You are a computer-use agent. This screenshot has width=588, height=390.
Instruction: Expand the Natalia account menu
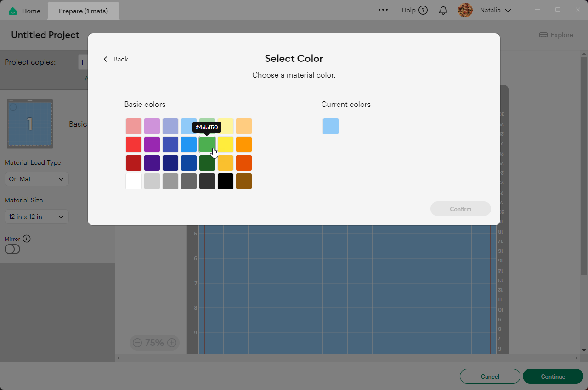(509, 10)
